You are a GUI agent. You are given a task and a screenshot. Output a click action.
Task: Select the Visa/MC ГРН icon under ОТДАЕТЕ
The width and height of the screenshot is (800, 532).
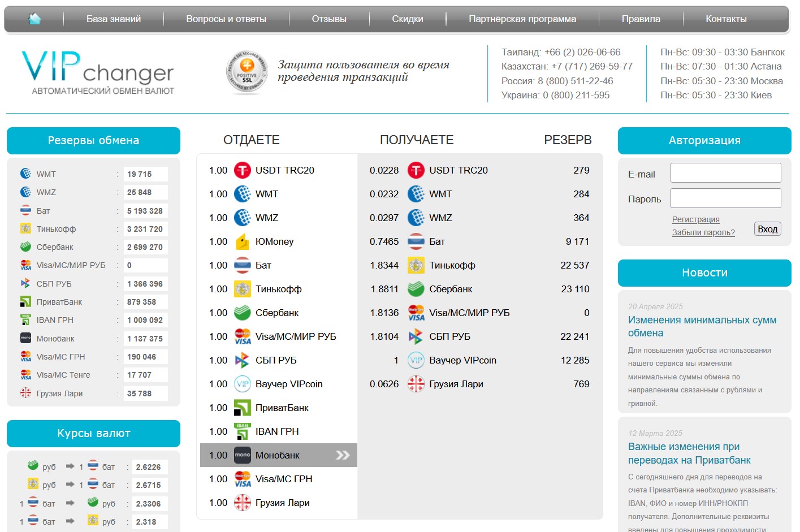pyautogui.click(x=243, y=479)
